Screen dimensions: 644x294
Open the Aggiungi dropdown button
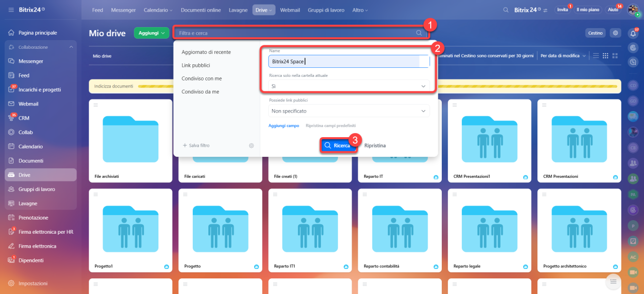(151, 33)
